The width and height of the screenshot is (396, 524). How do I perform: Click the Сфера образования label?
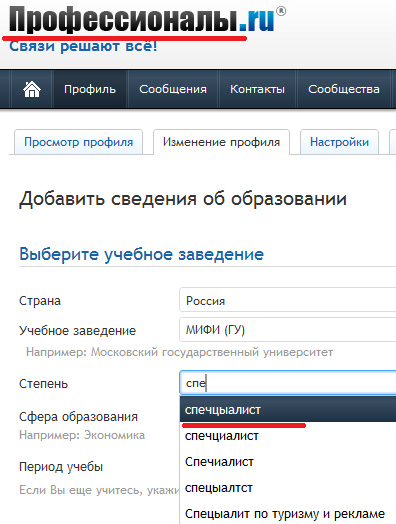78,417
